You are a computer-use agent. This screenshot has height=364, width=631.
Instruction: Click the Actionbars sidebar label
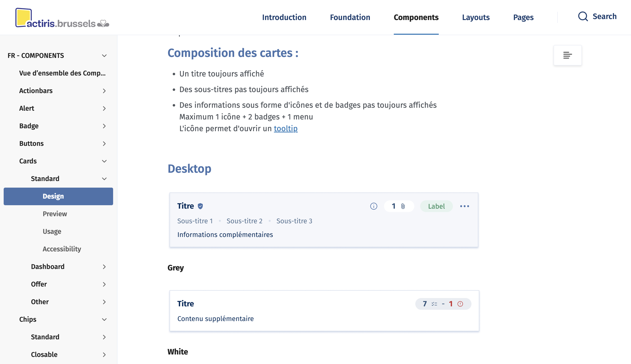(36, 91)
